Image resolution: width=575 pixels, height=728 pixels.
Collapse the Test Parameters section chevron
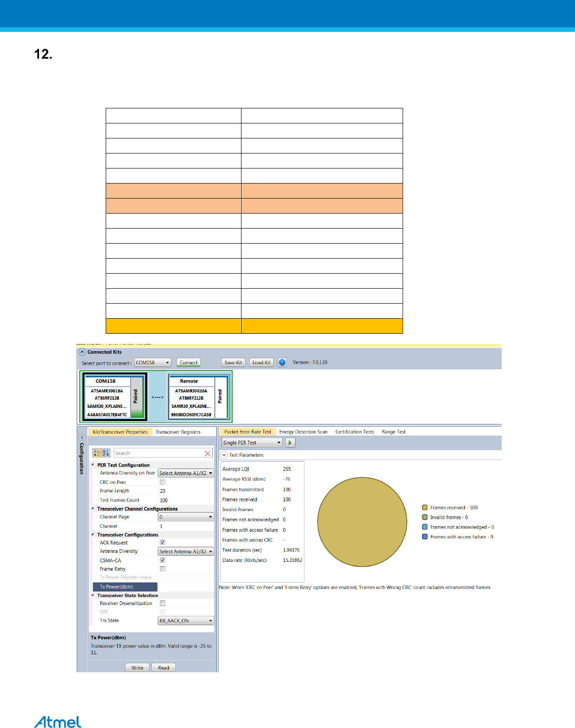(x=224, y=455)
